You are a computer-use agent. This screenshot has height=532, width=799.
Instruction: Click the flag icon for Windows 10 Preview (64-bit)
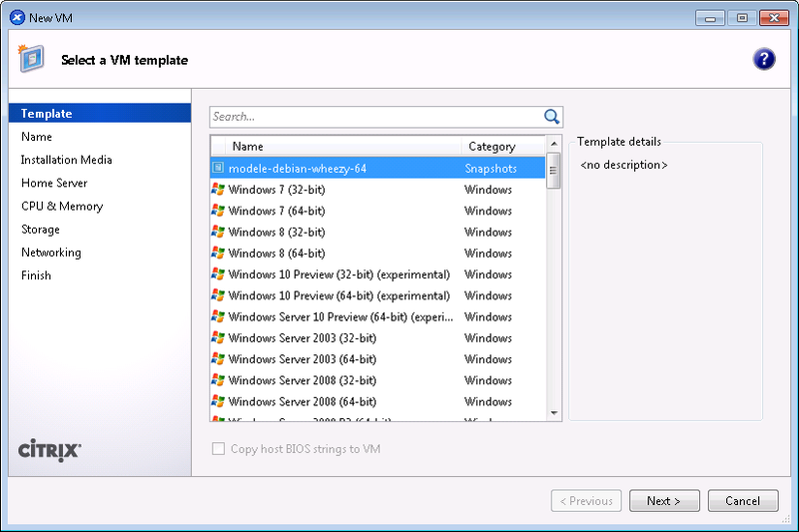pos(218,295)
